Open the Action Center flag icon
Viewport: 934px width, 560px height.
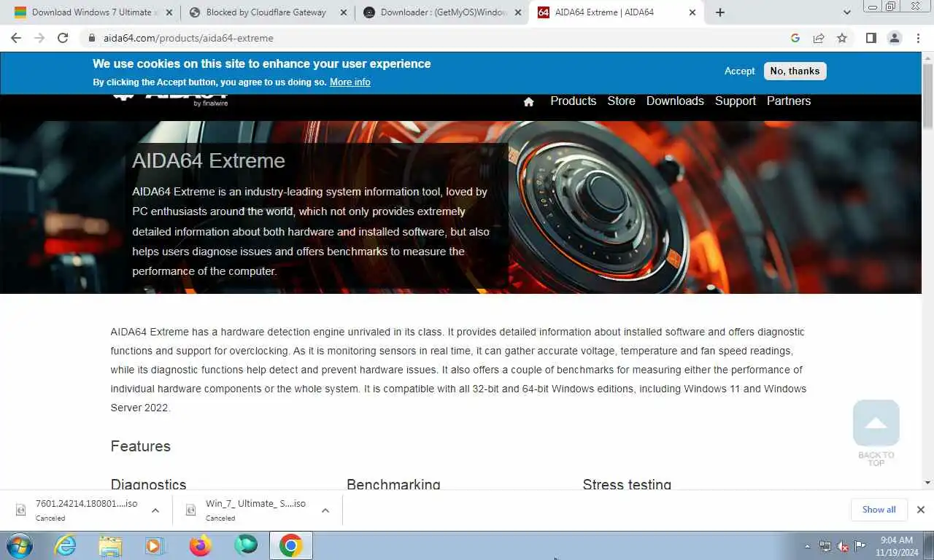[x=860, y=546]
